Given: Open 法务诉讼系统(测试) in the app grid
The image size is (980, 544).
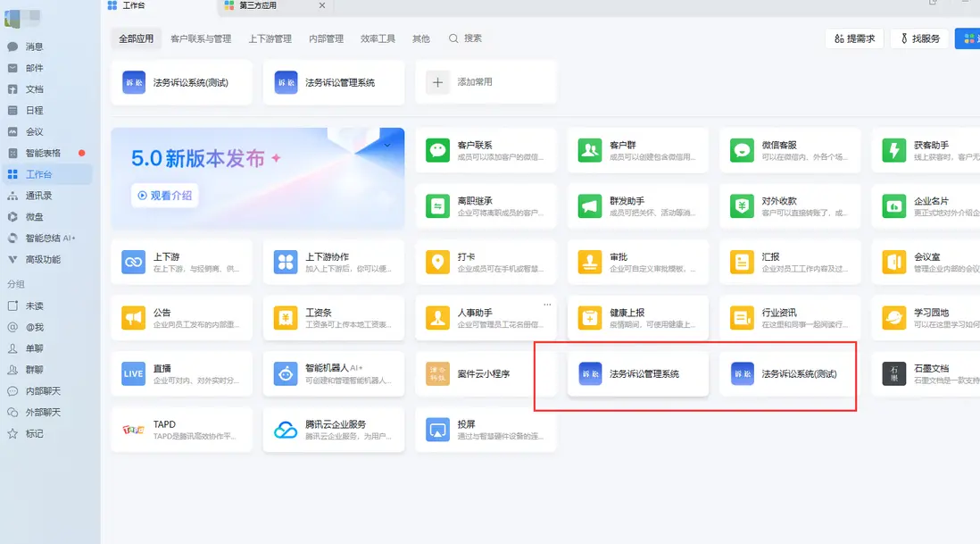Looking at the screenshot, I should 790,374.
